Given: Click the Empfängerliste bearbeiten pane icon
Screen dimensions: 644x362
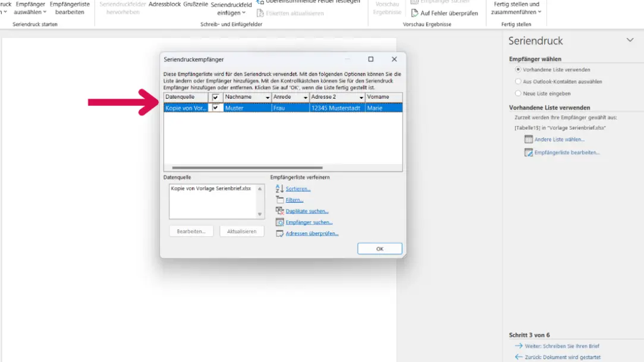Looking at the screenshot, I should click(528, 152).
